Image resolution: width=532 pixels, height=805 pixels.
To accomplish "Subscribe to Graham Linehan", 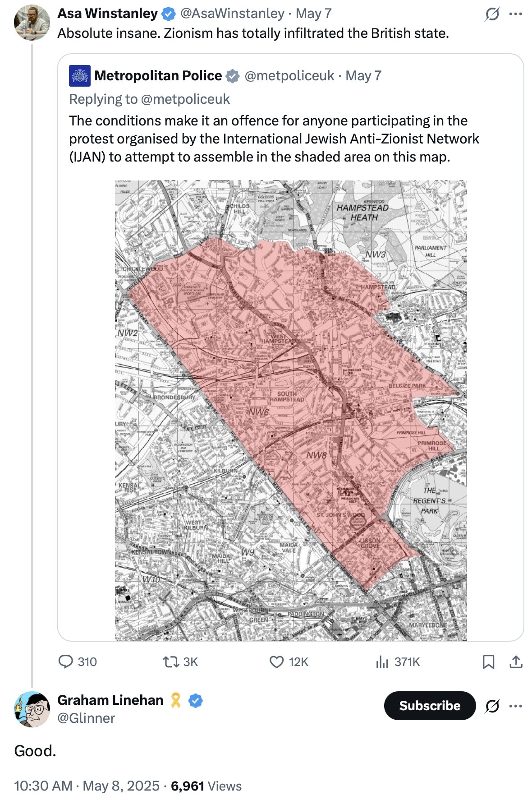I will pos(430,706).
